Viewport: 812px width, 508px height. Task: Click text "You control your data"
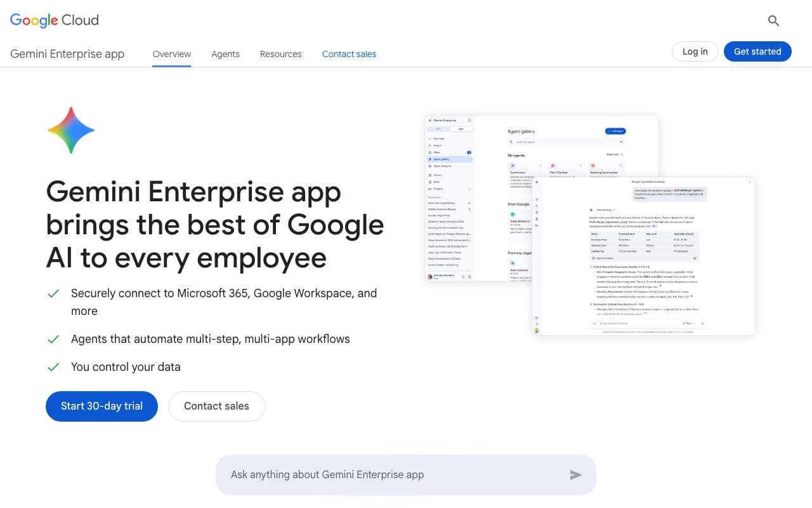pos(126,367)
